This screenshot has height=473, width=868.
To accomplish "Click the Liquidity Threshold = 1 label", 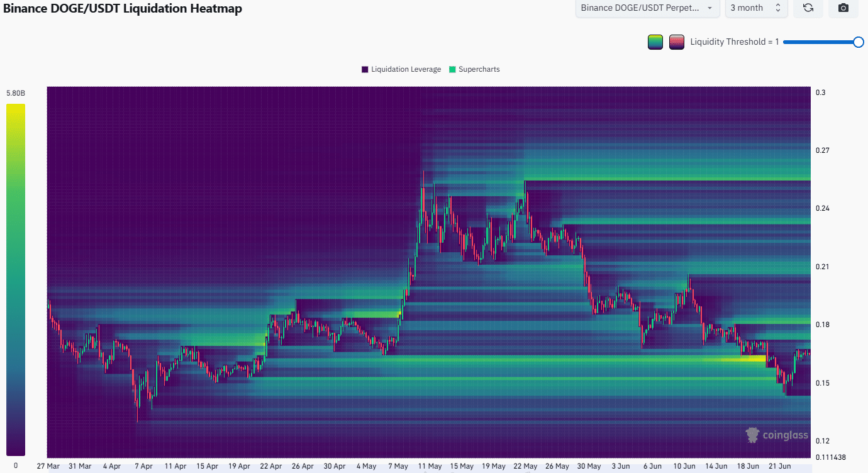I will point(734,42).
